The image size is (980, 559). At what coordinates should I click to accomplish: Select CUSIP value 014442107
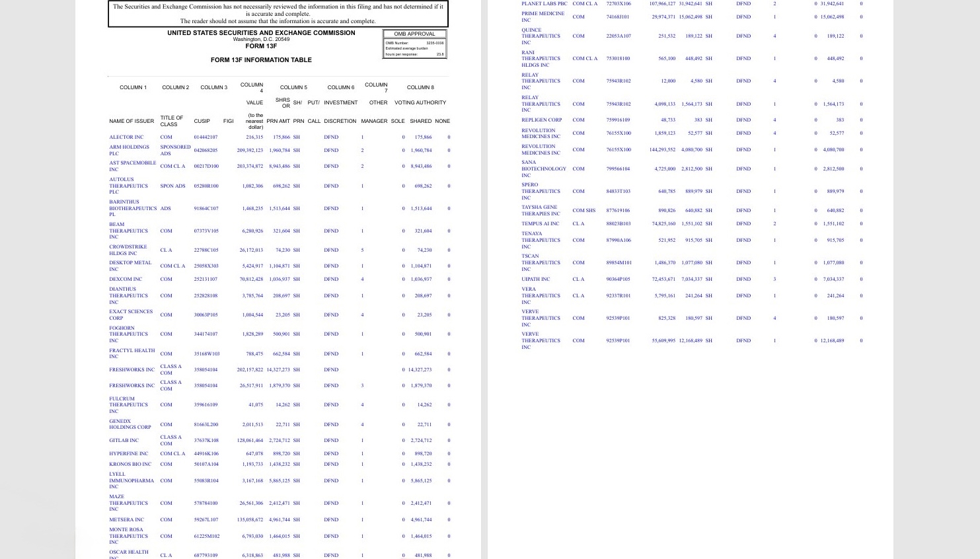[206, 137]
